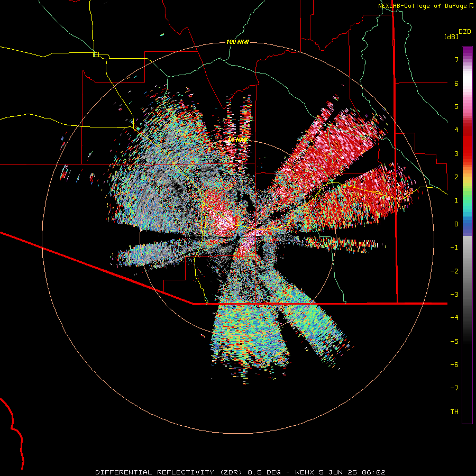Click the 7 value on color scale
This screenshot has height=476, width=476.
pyautogui.click(x=456, y=59)
